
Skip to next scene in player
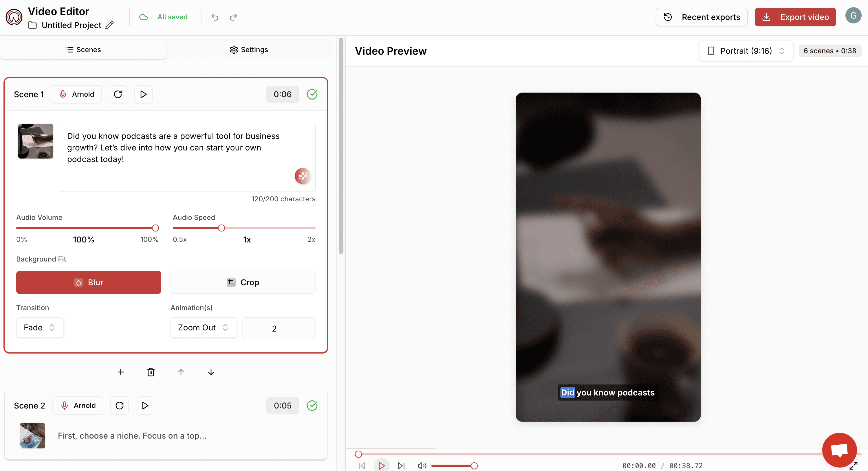[401, 466]
